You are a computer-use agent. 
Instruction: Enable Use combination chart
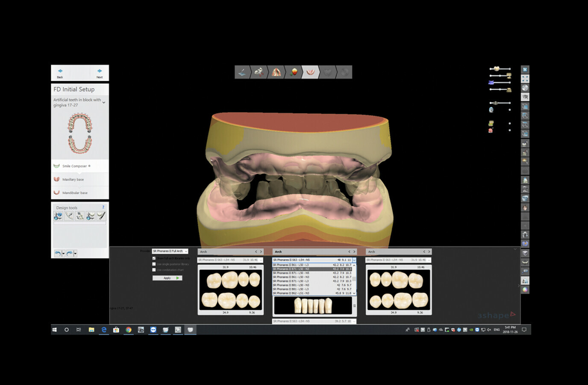click(x=154, y=270)
